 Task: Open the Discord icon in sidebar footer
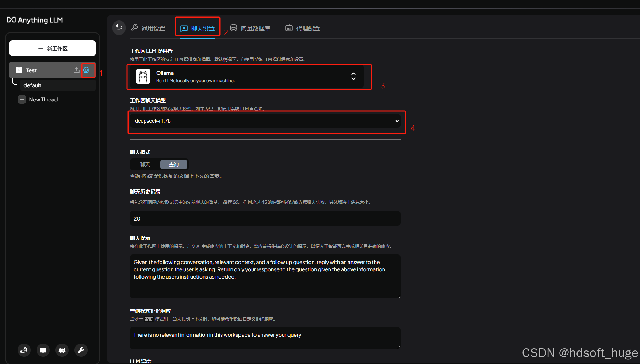pos(62,350)
